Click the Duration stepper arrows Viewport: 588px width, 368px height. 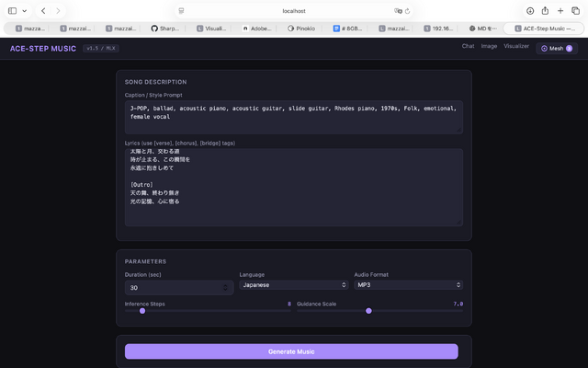click(x=226, y=288)
